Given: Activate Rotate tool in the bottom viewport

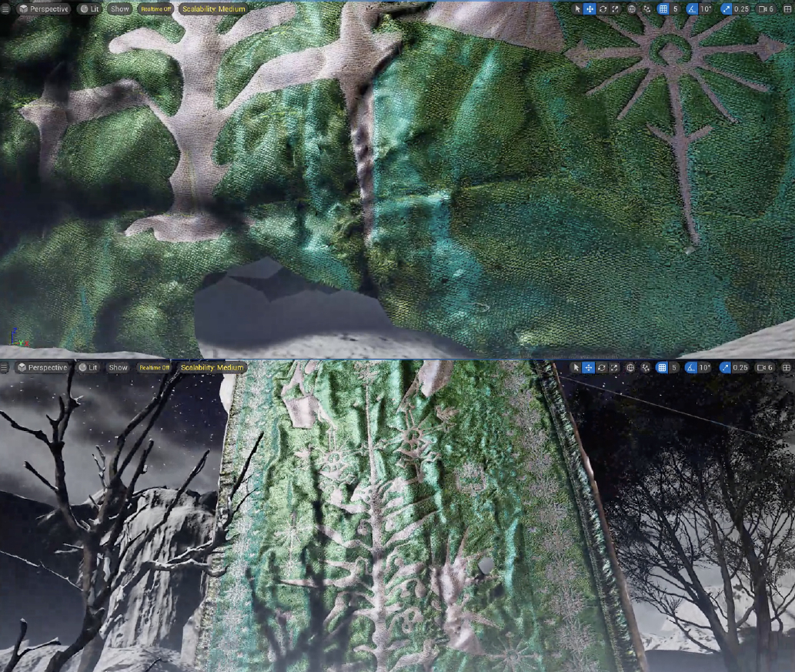Looking at the screenshot, I should [x=601, y=368].
